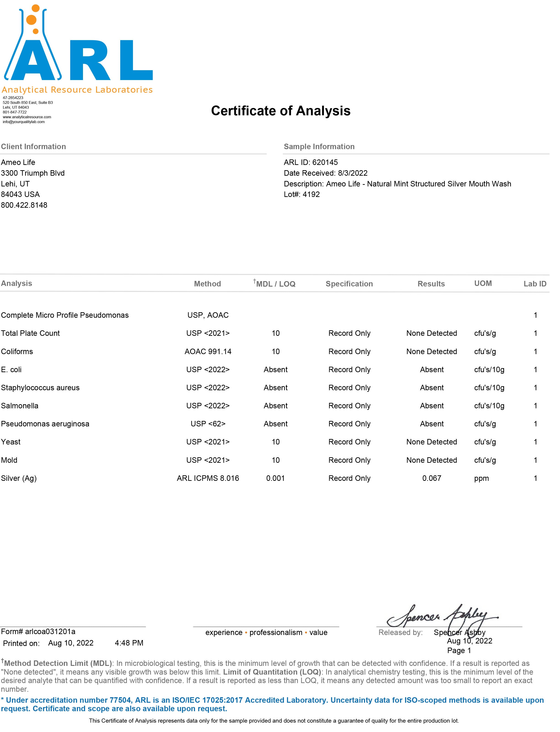Click Lot#: 4192
Viewport: 560px width, 732px height.
(302, 194)
